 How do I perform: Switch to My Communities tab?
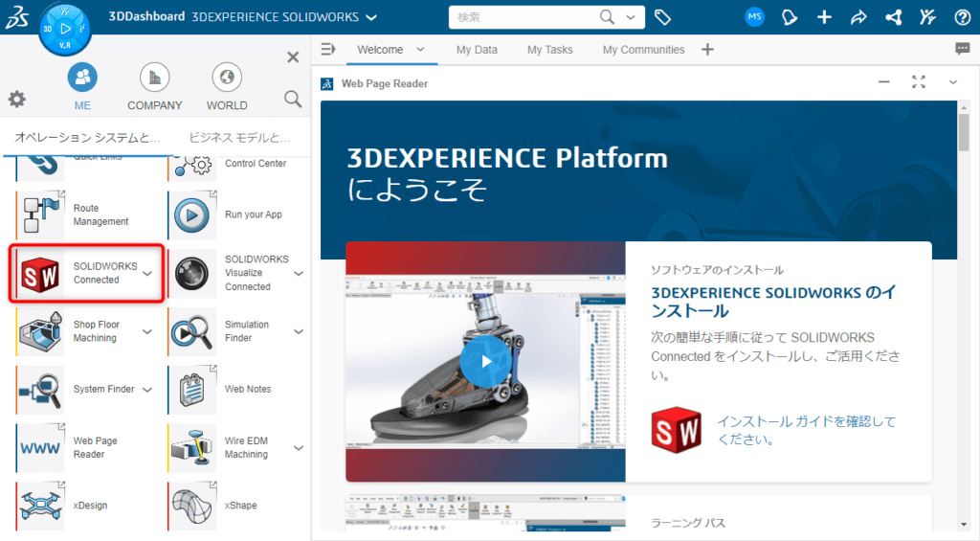click(644, 50)
